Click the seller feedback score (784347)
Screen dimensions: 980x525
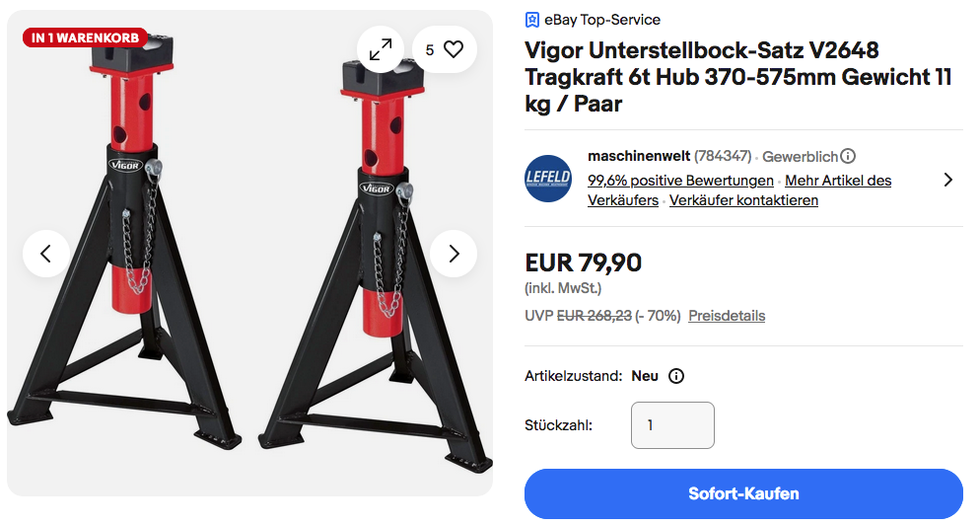tap(723, 156)
